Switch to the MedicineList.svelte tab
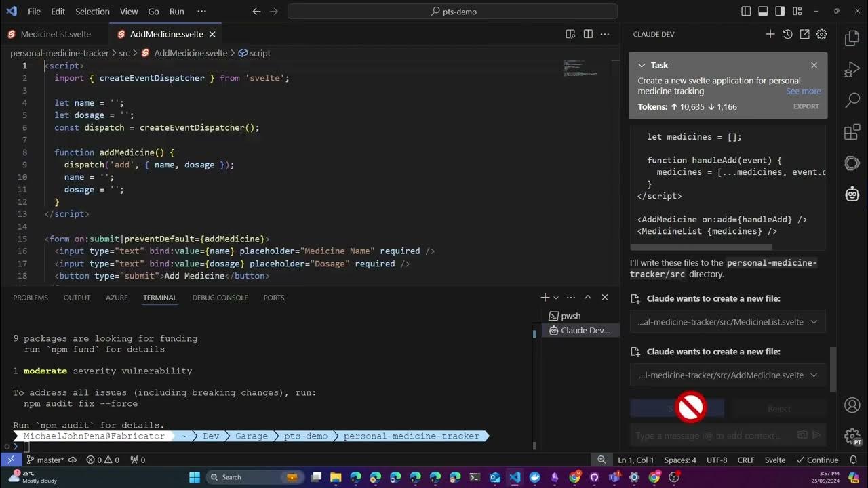 tap(49, 34)
